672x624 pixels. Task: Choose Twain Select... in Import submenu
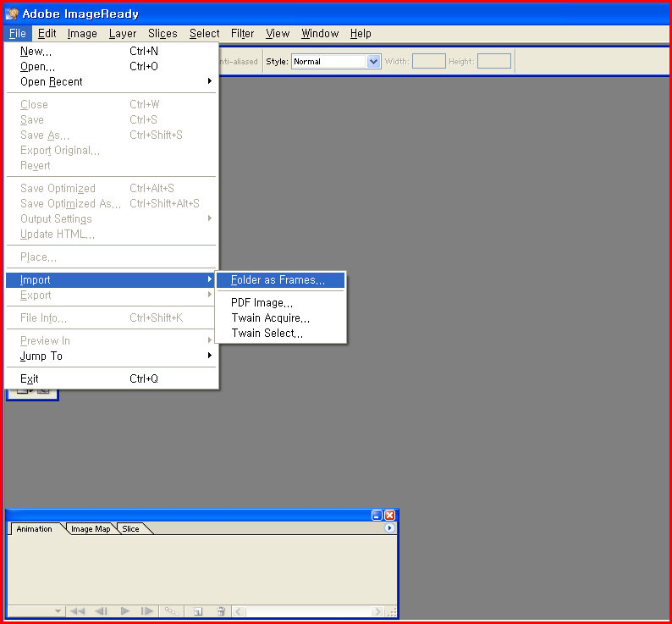click(x=280, y=334)
